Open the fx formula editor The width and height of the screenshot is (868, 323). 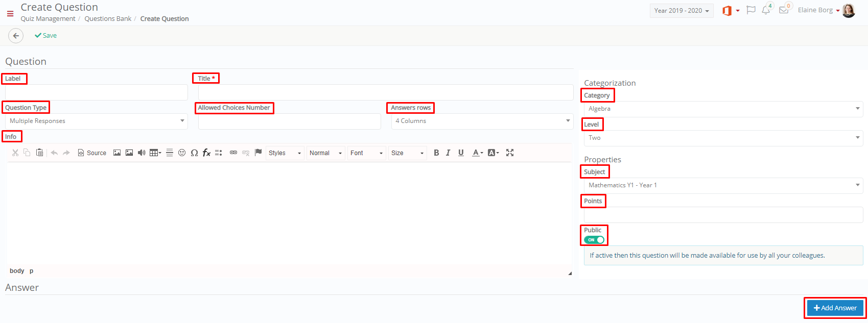(206, 153)
